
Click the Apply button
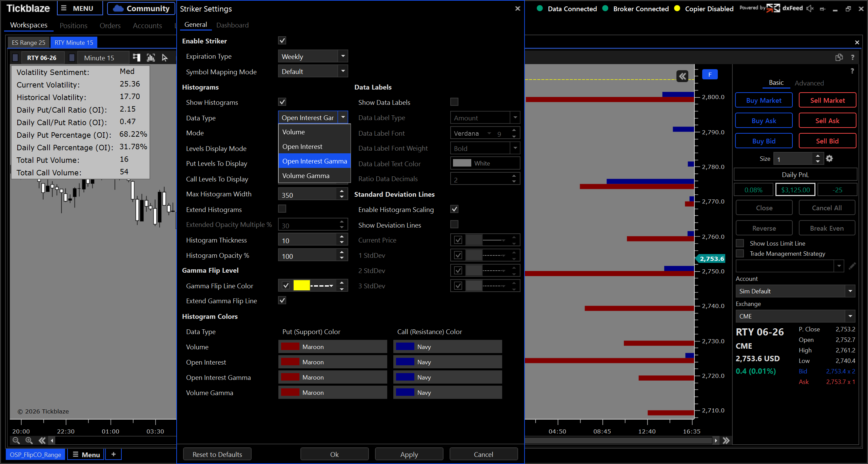[409, 455]
